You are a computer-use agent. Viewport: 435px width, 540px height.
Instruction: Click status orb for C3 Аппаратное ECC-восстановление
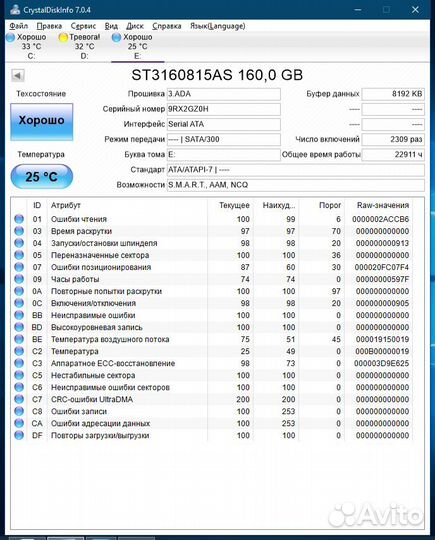19,363
